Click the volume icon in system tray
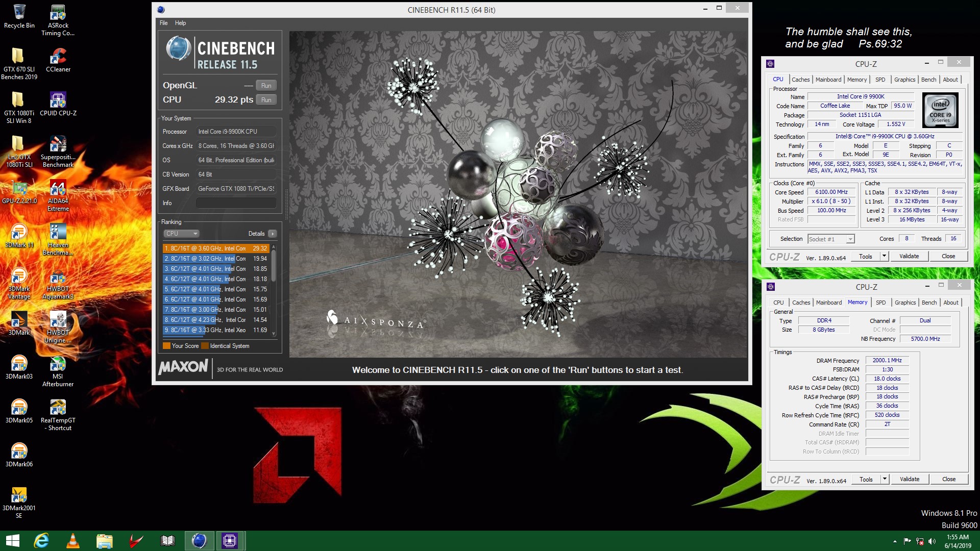 point(932,541)
